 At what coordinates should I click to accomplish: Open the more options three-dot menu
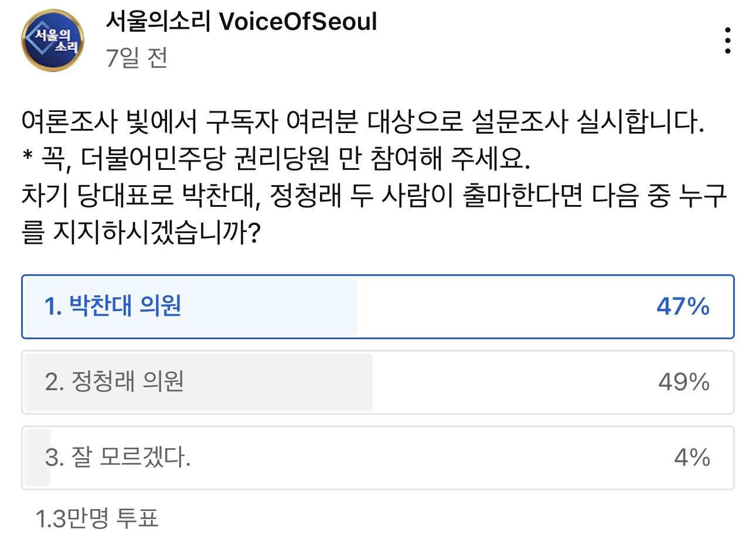pos(727,41)
